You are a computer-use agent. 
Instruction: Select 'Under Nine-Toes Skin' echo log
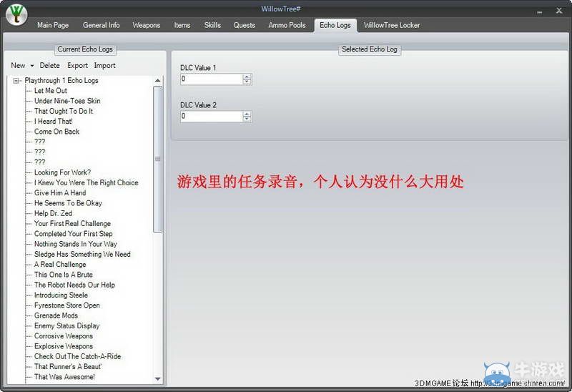[x=67, y=101]
